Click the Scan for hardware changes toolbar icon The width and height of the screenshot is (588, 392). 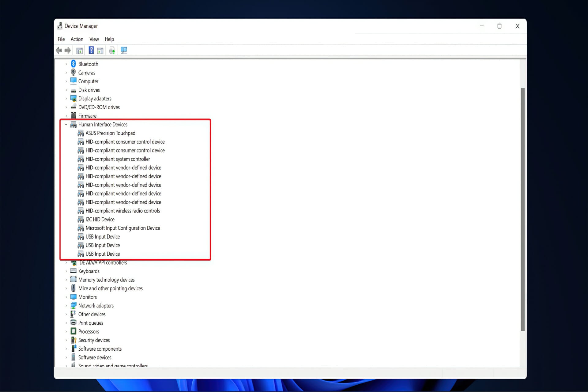124,50
